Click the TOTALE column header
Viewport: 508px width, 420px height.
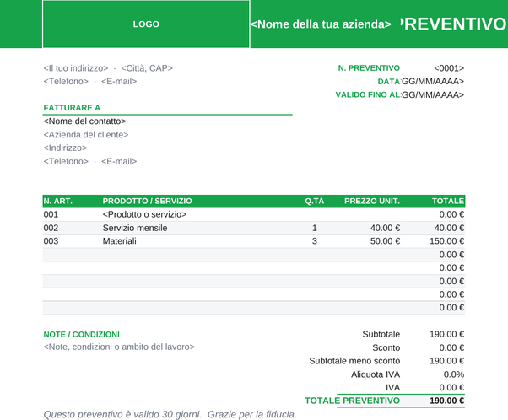click(448, 201)
